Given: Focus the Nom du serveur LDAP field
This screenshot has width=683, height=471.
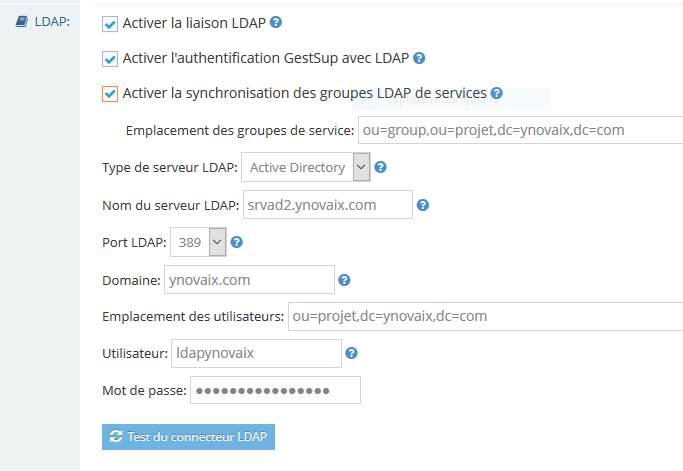Looking at the screenshot, I should point(328,204).
